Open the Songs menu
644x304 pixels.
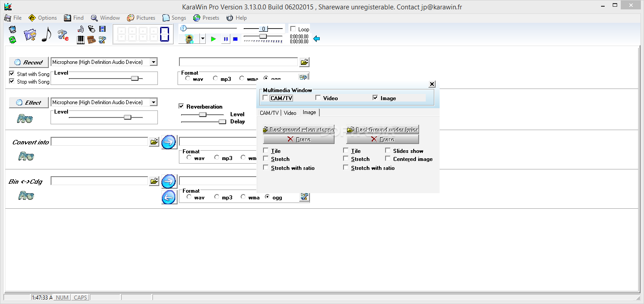tap(174, 18)
